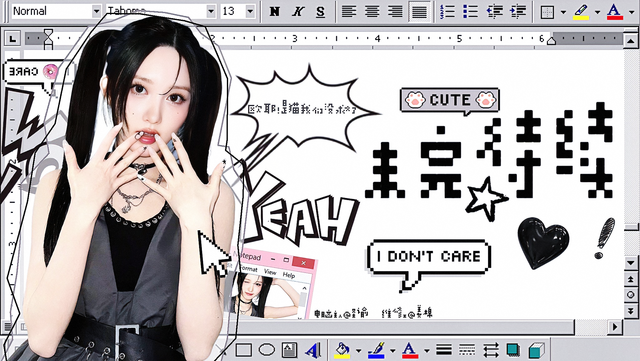Insert WordArt from drawing toolbar
This screenshot has height=361, width=640.
[313, 350]
